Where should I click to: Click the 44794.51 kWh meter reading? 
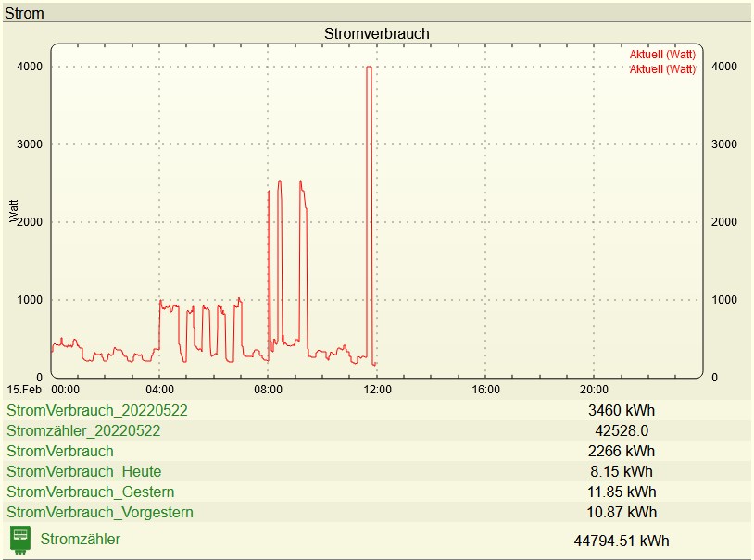pyautogui.click(x=622, y=541)
